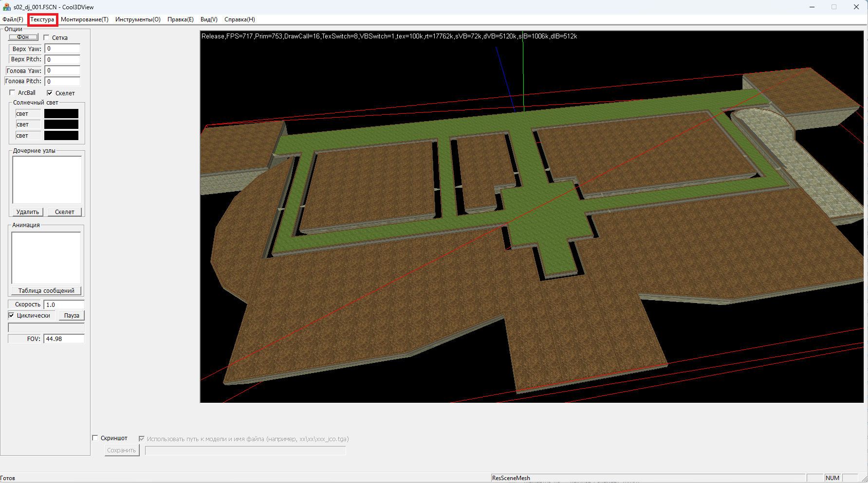Screen dimensions: 868x483
Task: Open the Таблица сообщений button
Action: 46,291
